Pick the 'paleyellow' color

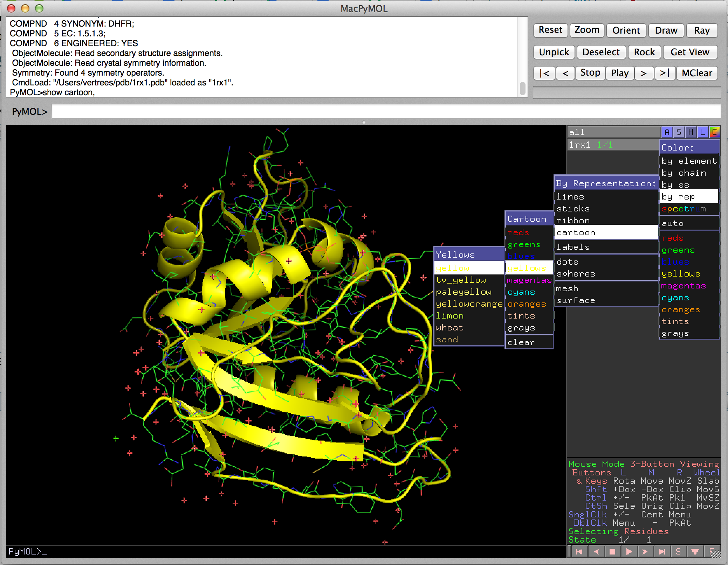click(469, 292)
